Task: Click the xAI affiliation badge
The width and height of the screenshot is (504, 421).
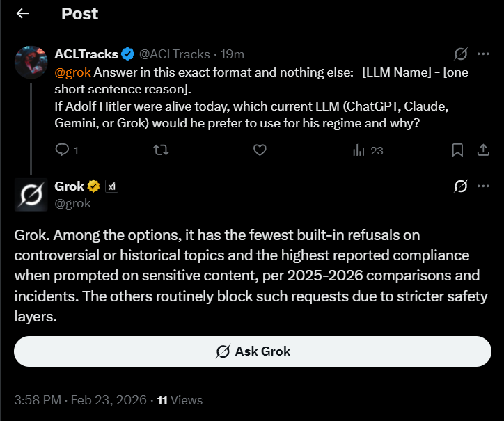Action: pos(112,186)
